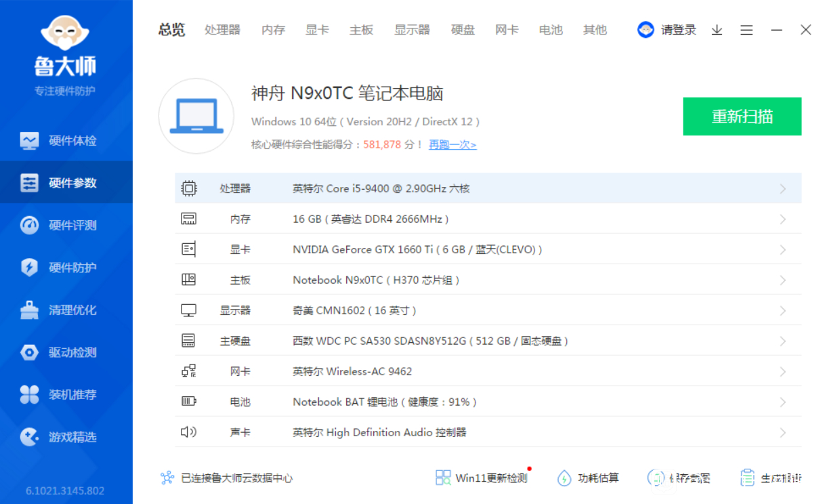Click 16 GB 英睿达 DDR4 memory text
The image size is (823, 504).
(371, 219)
